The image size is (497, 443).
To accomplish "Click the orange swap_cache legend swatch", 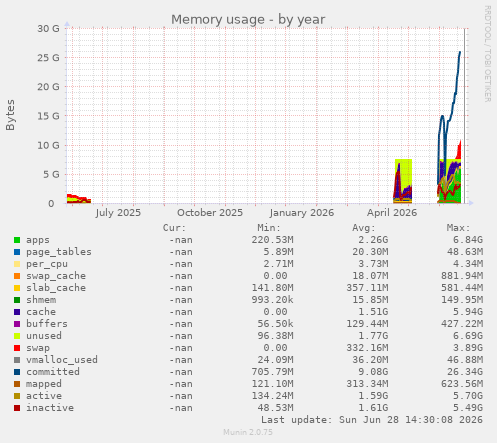I will pyautogui.click(x=17, y=276).
